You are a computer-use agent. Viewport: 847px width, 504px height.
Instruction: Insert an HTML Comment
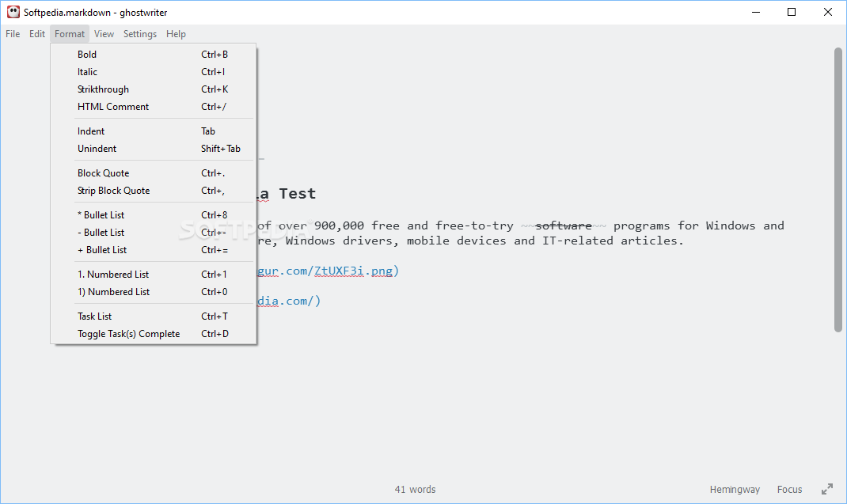[154, 107]
